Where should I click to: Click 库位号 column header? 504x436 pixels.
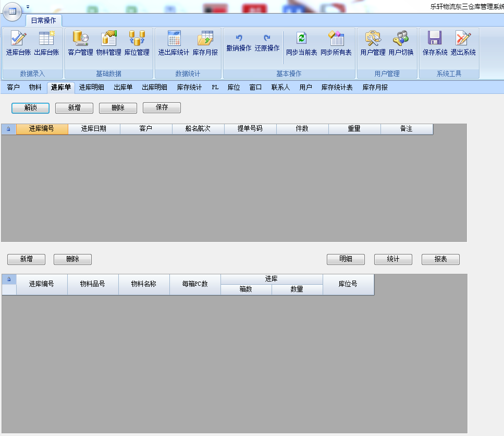click(x=348, y=284)
